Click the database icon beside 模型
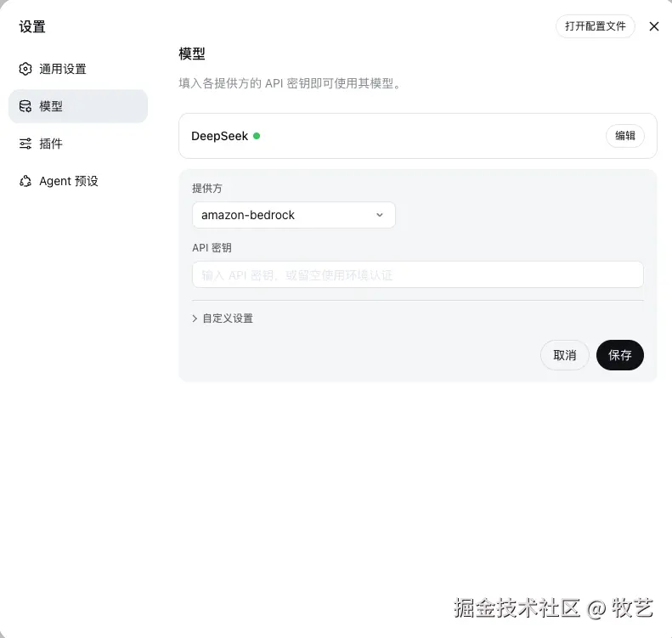This screenshot has height=638, width=672. tap(25, 106)
